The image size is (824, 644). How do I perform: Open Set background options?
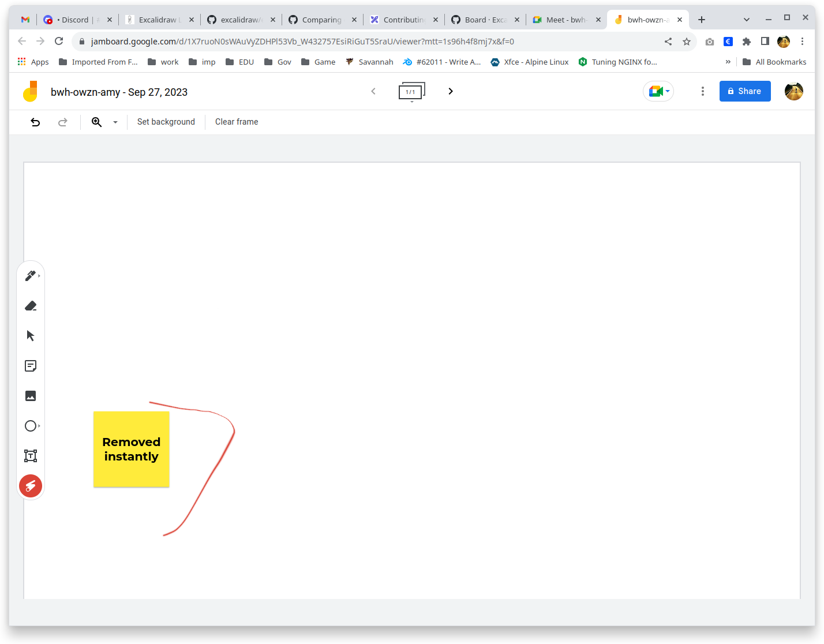coord(166,122)
